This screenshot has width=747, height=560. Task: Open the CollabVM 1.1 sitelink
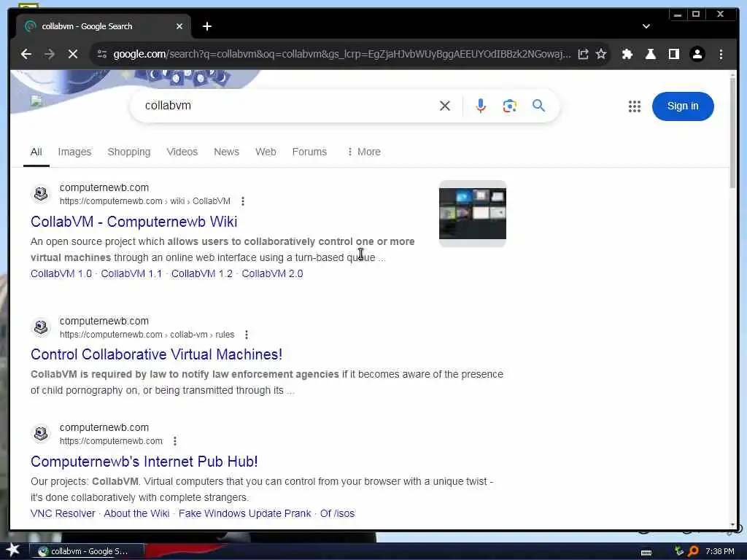click(131, 274)
